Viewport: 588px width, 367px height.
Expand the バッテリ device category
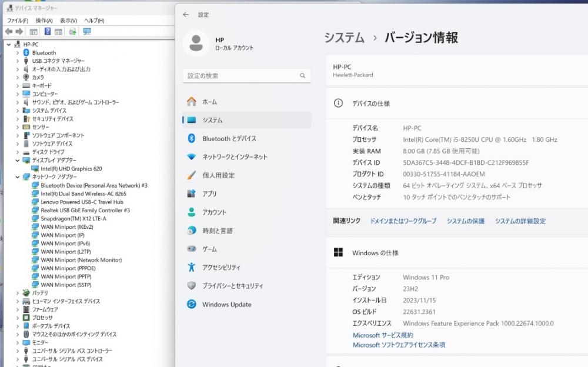tap(17, 293)
